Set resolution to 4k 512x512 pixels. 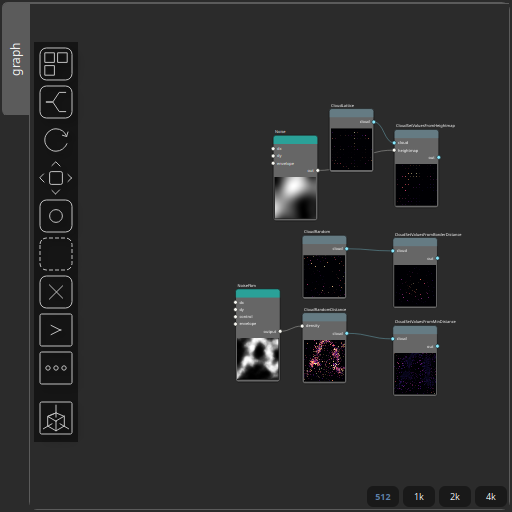(491, 497)
